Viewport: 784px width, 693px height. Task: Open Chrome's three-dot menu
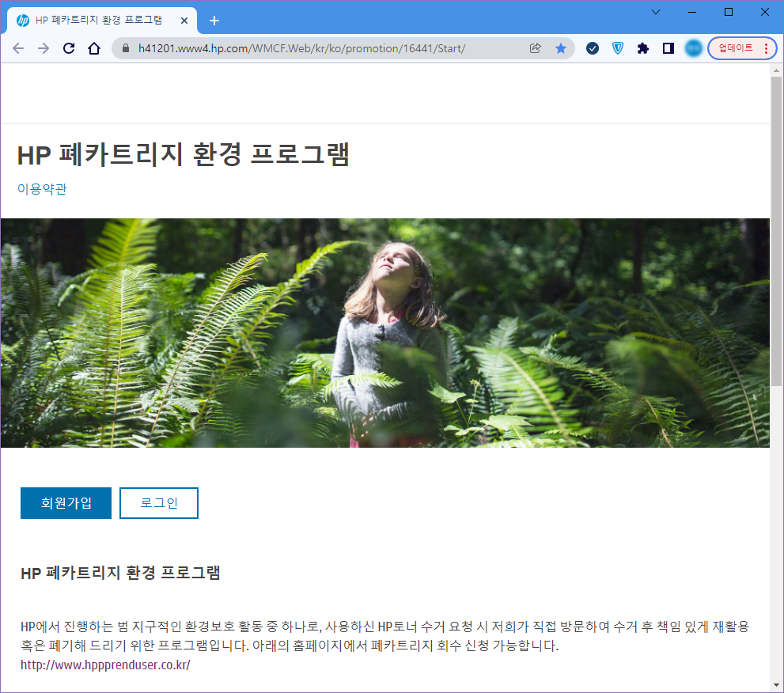pyautogui.click(x=766, y=48)
